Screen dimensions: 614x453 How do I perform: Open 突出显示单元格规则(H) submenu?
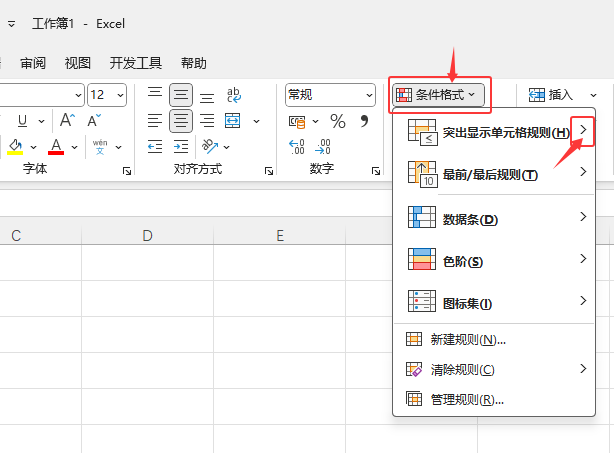pyautogui.click(x=494, y=132)
